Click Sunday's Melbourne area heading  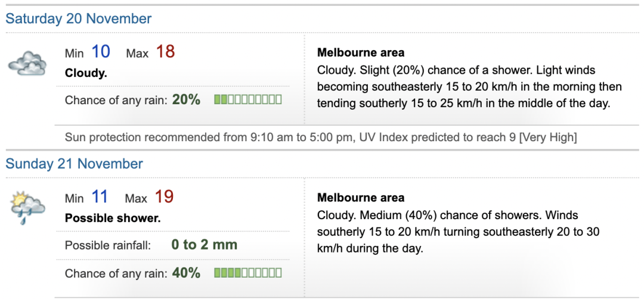tap(361, 197)
